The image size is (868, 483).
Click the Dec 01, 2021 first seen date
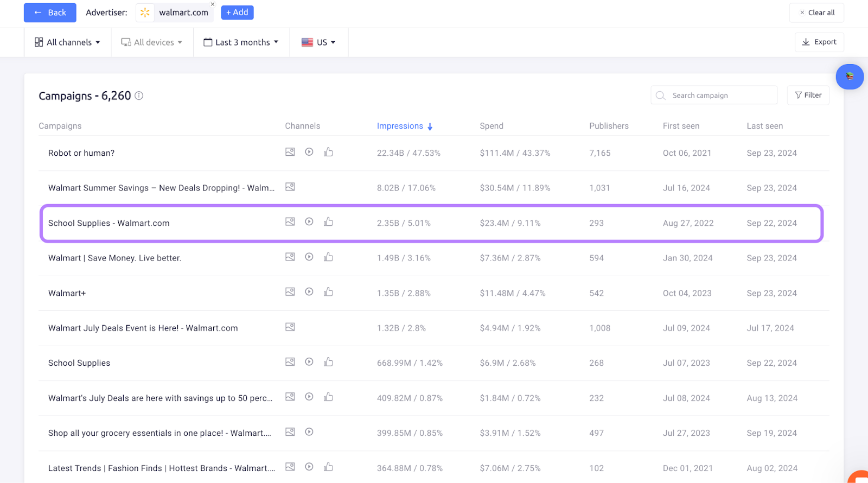pos(687,468)
